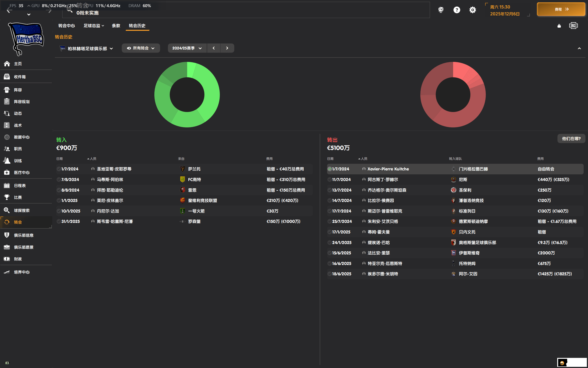Open club 托特纳姆 link
This screenshot has height=368, width=588.
(467, 263)
